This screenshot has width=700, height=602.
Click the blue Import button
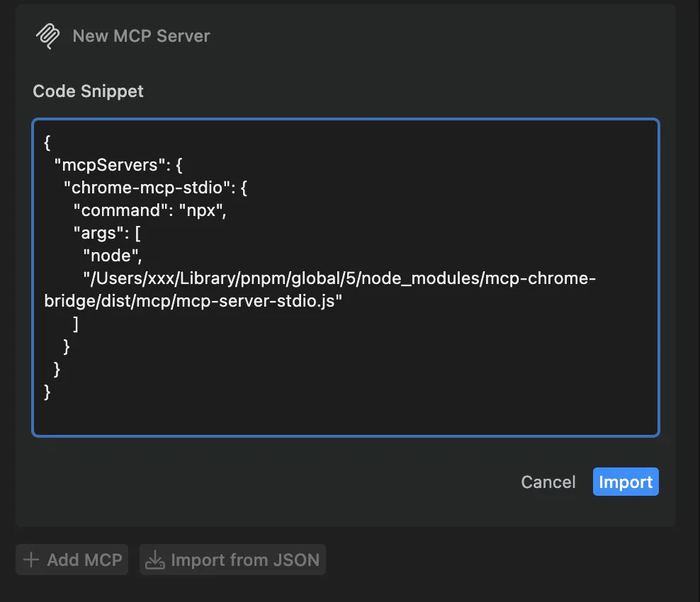click(x=626, y=482)
